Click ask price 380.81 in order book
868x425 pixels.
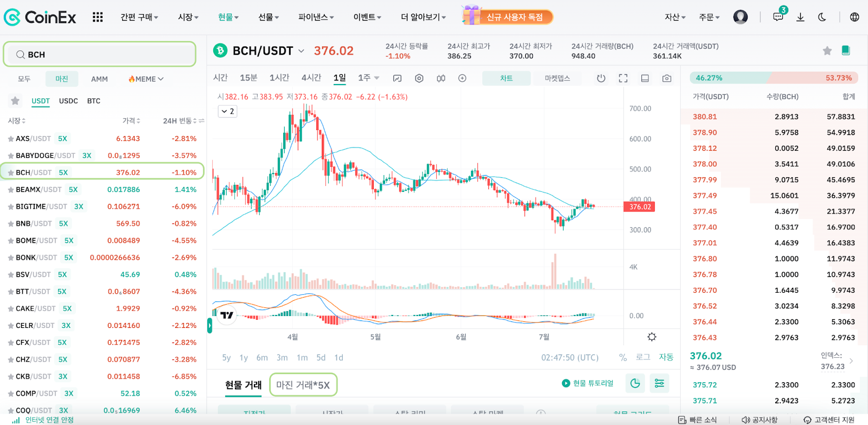(x=705, y=117)
